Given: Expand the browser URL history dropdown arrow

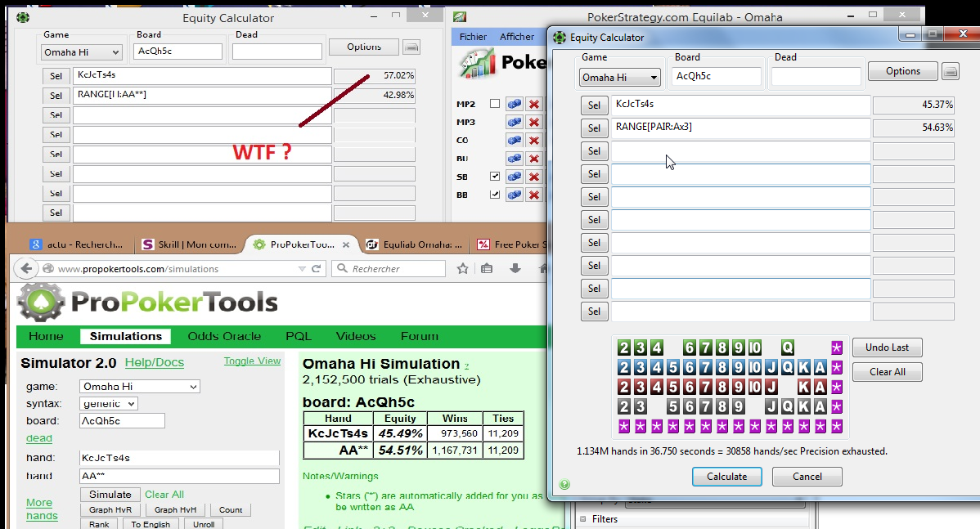Looking at the screenshot, I should click(302, 268).
